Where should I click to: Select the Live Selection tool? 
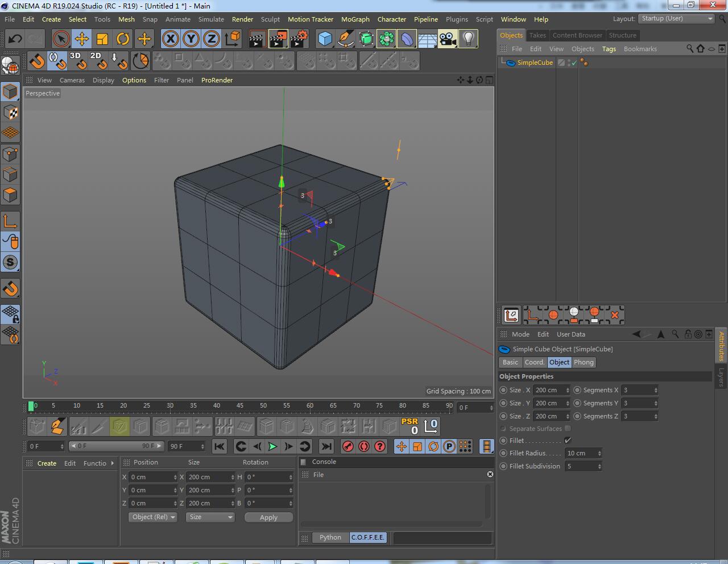click(x=60, y=39)
